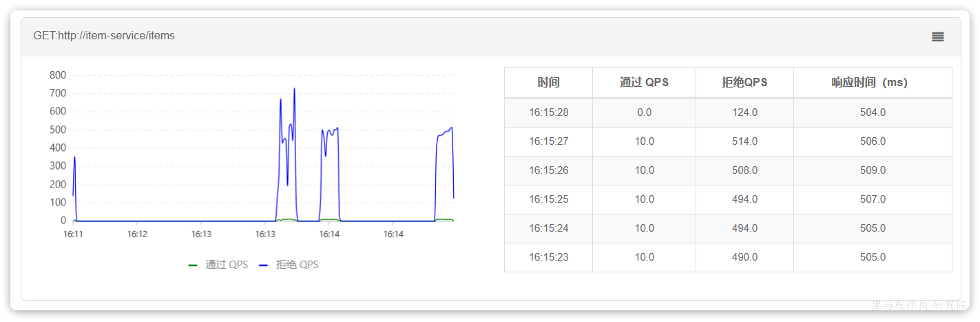The width and height of the screenshot is (980, 322).
Task: Click the tallest blue peak in the chart
Action: pos(294,89)
